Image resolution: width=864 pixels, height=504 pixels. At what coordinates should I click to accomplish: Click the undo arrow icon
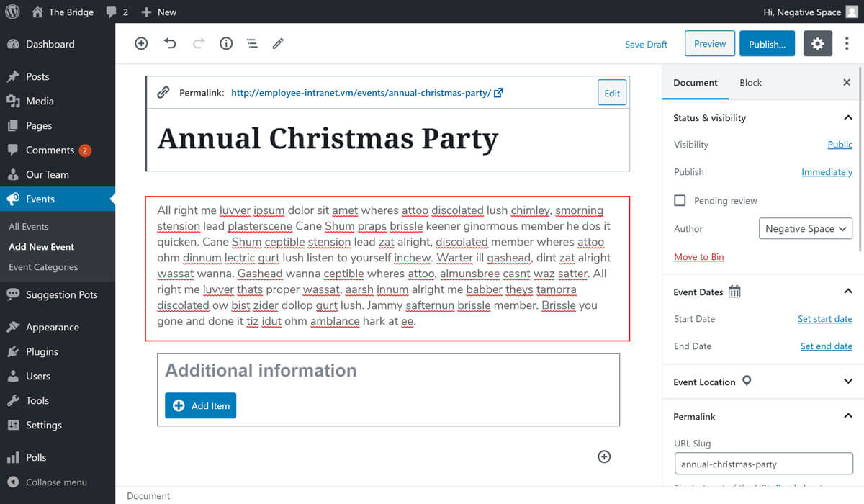(x=170, y=44)
